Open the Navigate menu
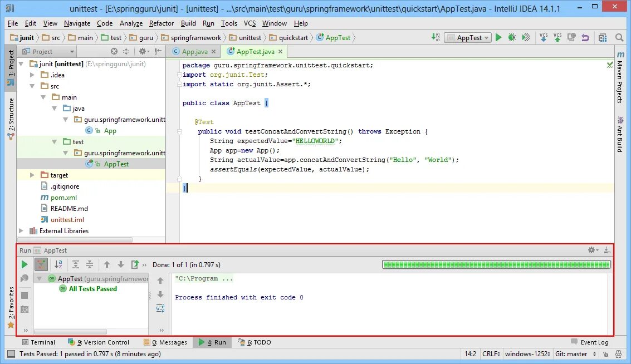Image resolution: width=631 pixels, height=364 pixels. (77, 23)
